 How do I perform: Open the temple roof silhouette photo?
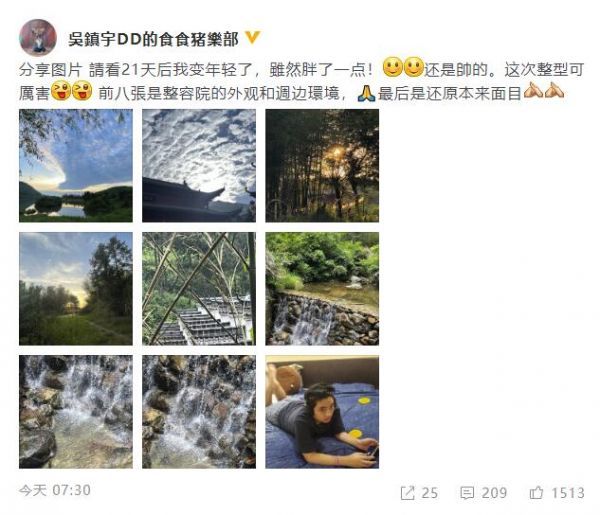coord(199,166)
